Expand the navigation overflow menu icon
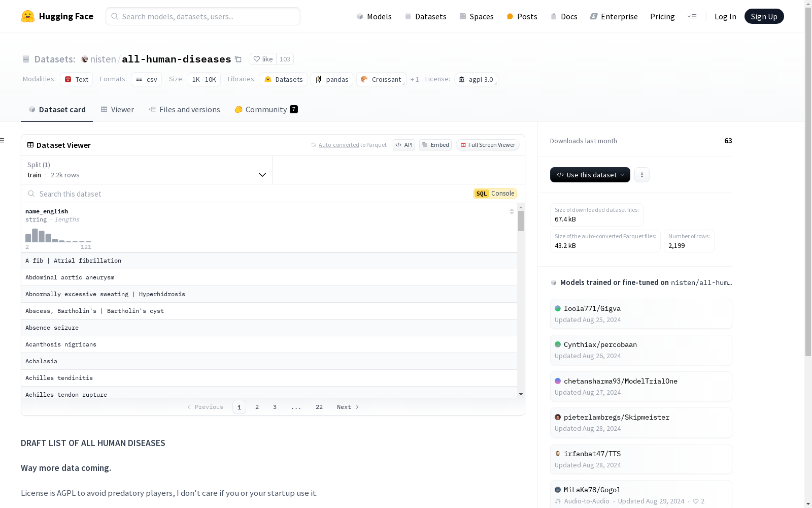Screen dimensions: 812x508 click(692, 16)
